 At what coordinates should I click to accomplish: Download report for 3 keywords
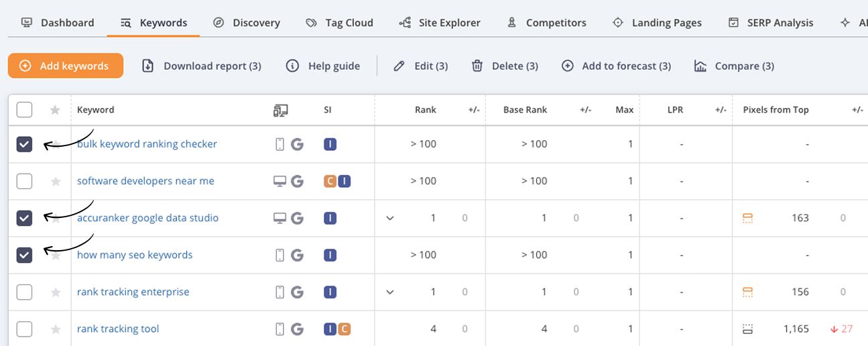(x=202, y=66)
